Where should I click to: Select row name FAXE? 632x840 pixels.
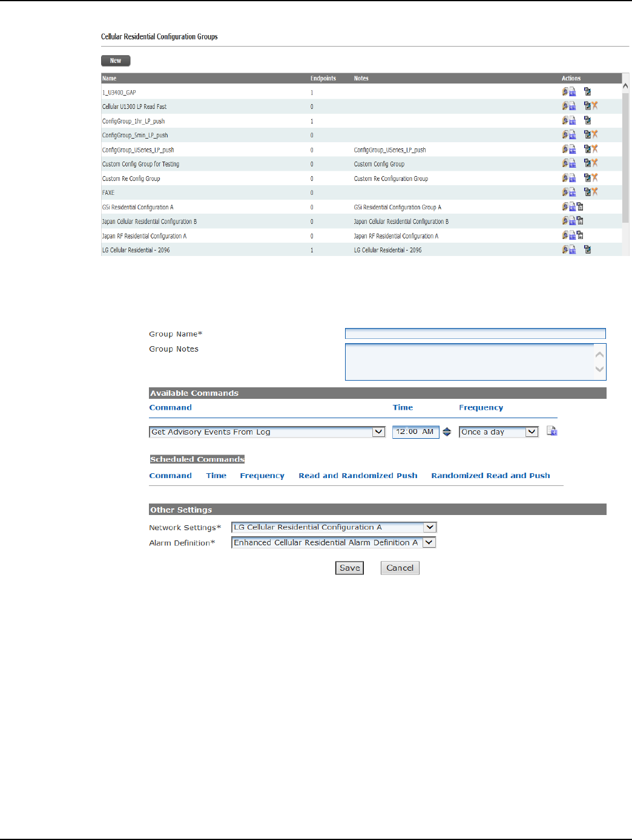click(x=108, y=192)
